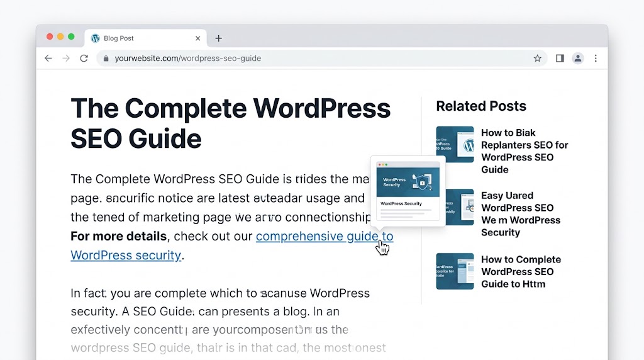Reload the page with the refresh icon
The image size is (644, 360).
point(84,59)
